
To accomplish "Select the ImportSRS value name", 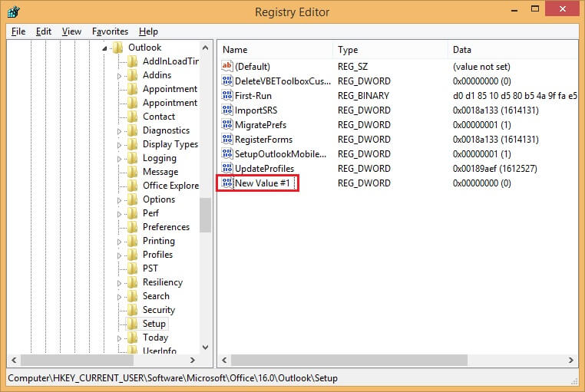I will pyautogui.click(x=256, y=110).
